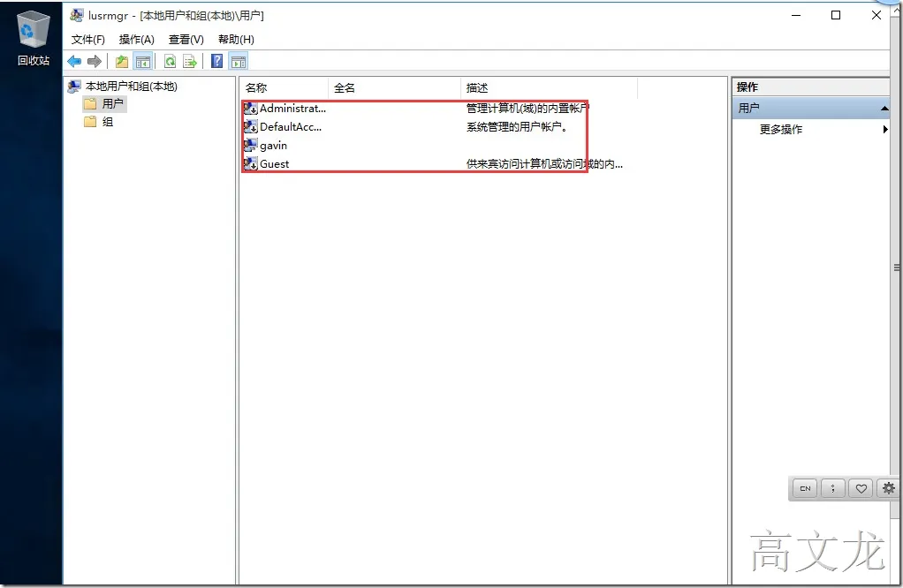Open the Recycle Bin desktop icon
This screenshot has height=588, width=903.
[34, 39]
